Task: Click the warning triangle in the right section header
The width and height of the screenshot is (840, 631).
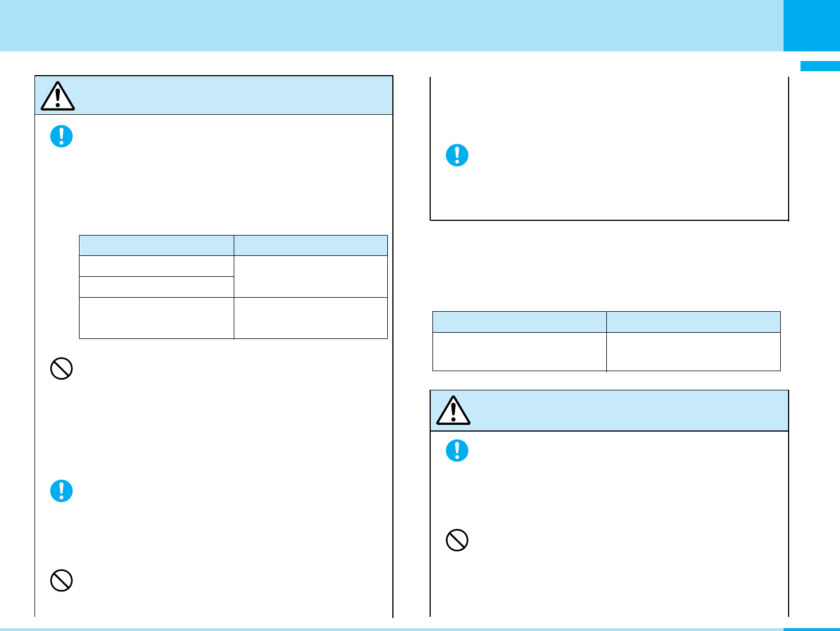Action: point(453,411)
